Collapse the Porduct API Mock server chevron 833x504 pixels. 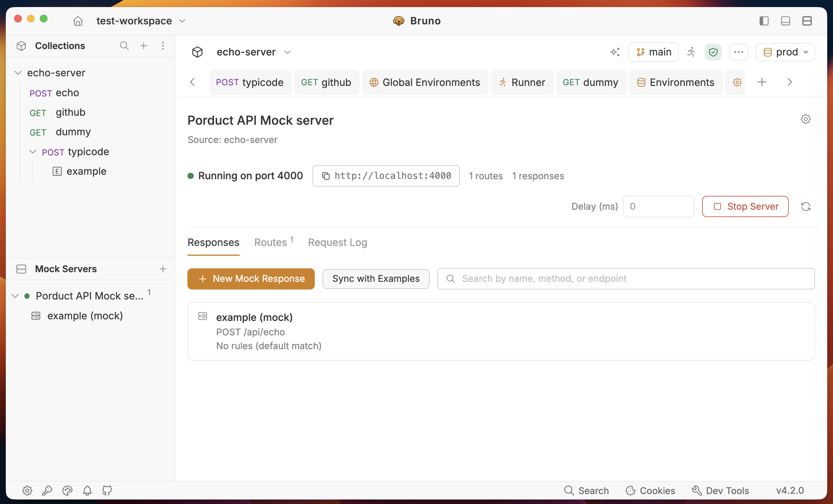[x=15, y=296]
